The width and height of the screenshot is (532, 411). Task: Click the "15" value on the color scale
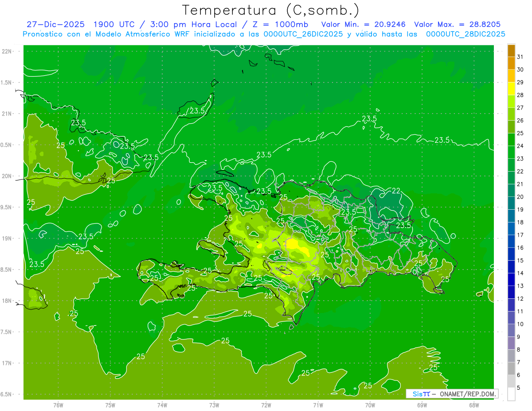click(520, 260)
